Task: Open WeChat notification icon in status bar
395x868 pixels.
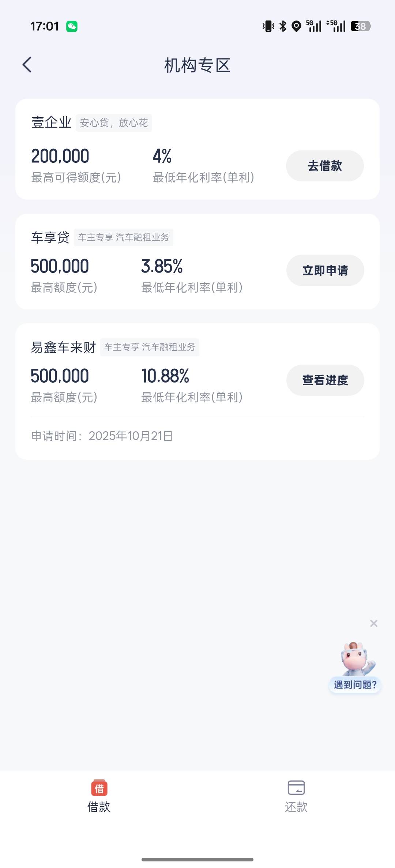Action: 72,26
